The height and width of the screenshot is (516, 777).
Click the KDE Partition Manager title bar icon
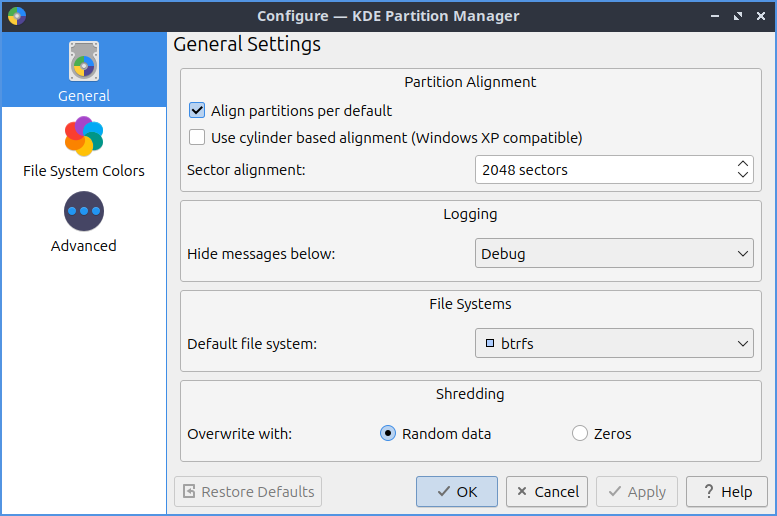tap(17, 16)
